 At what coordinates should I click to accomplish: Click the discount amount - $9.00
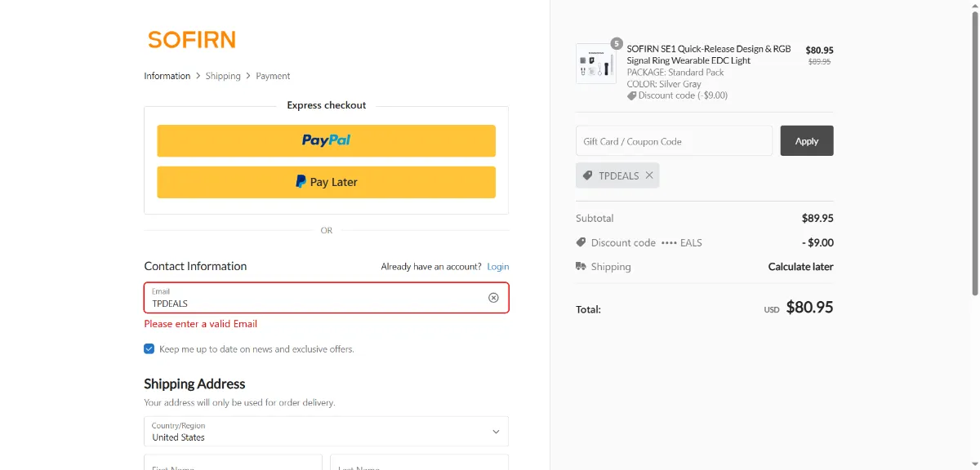click(x=817, y=243)
